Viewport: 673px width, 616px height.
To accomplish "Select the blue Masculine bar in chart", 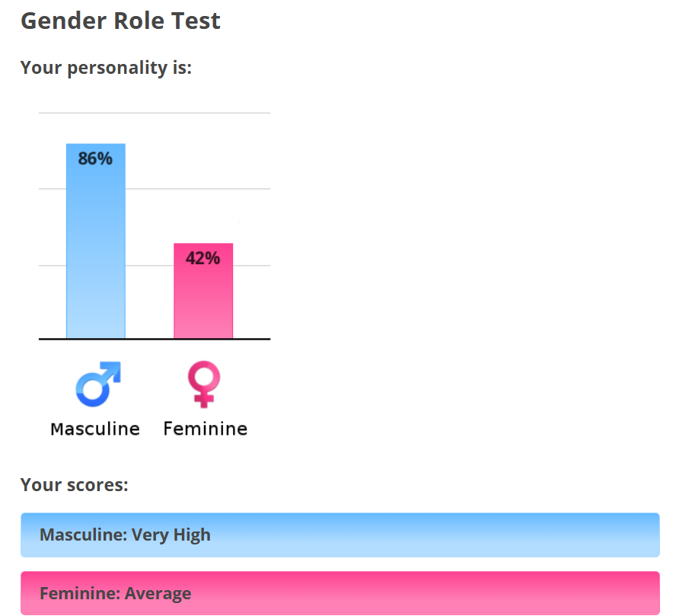I will (96, 241).
